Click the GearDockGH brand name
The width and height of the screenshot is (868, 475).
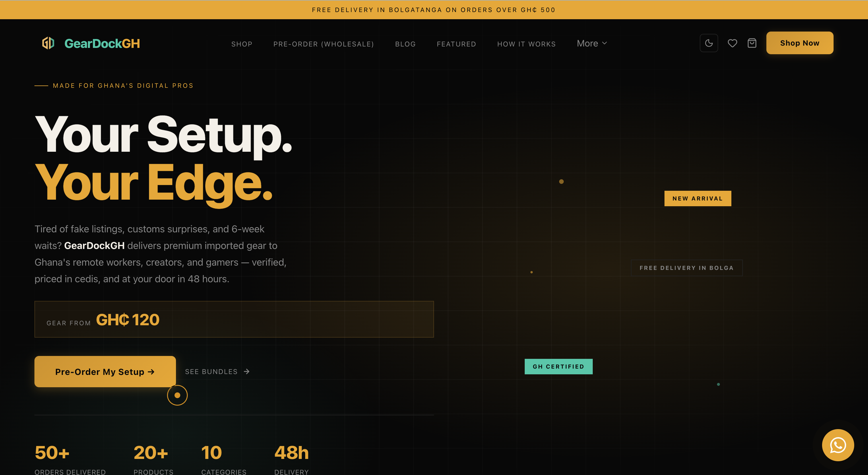pos(102,43)
